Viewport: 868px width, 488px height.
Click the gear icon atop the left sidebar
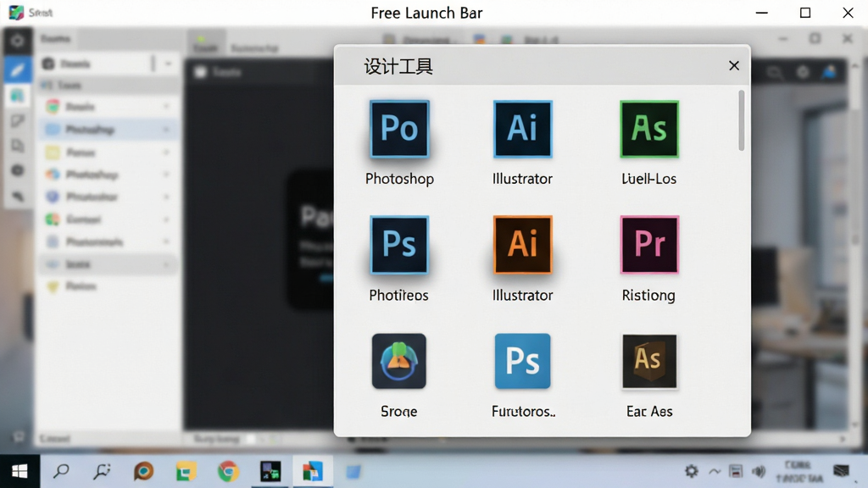point(17,41)
